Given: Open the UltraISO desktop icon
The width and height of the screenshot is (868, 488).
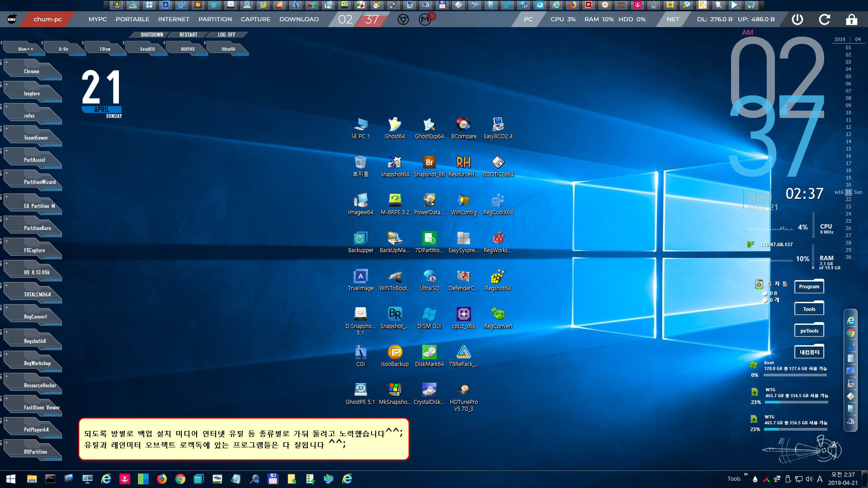Looking at the screenshot, I should [x=429, y=279].
